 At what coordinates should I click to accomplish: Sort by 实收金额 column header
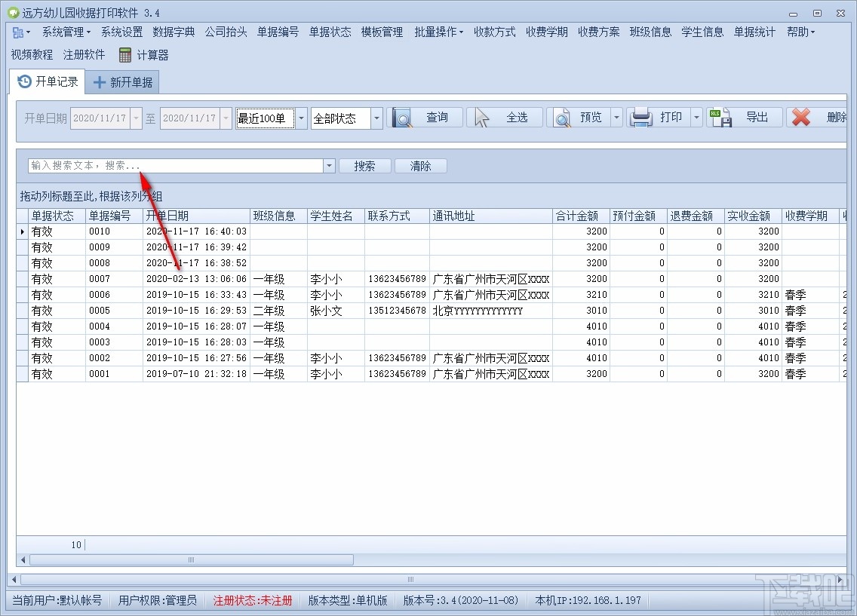click(754, 216)
